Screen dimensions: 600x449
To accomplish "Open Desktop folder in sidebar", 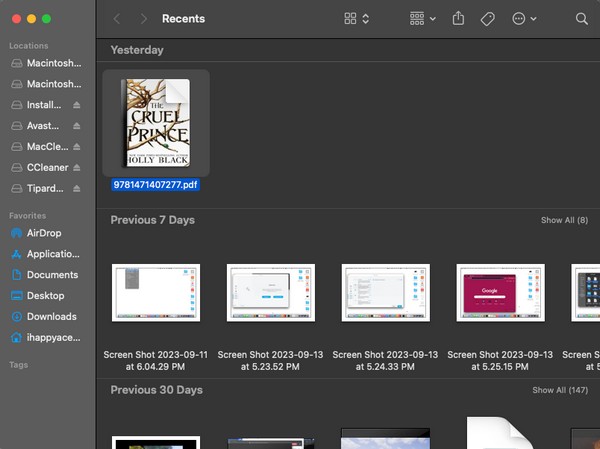I will (x=38, y=296).
